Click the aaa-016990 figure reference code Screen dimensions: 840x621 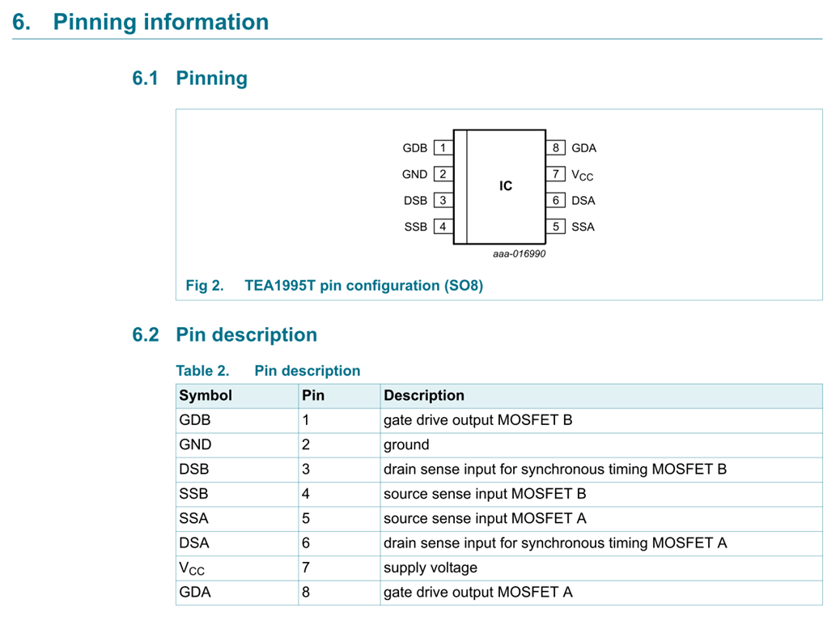(x=520, y=253)
